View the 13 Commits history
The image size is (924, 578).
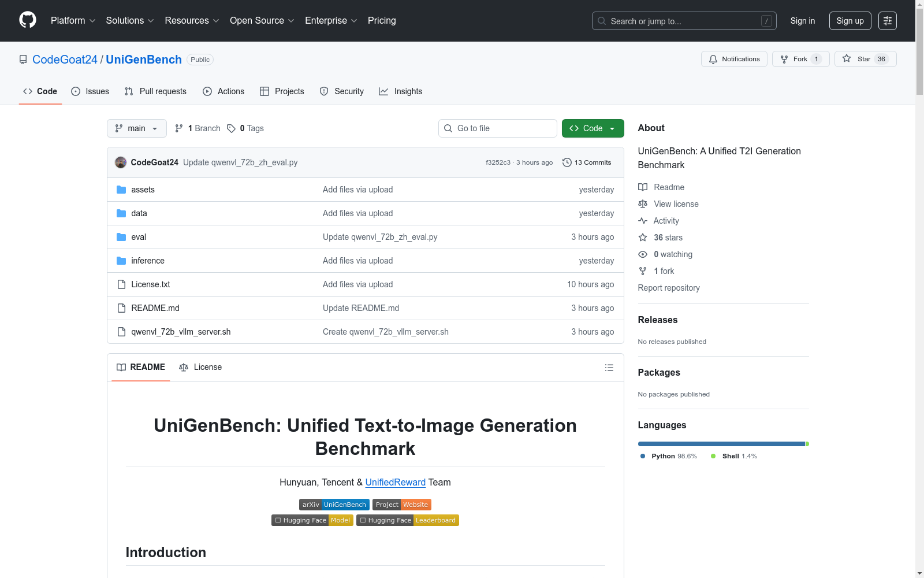(x=587, y=162)
